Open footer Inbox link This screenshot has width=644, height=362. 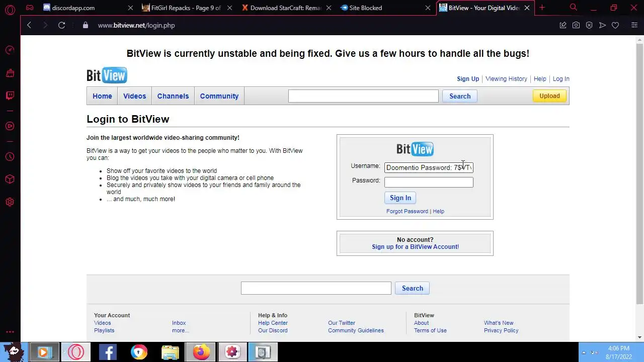coord(179,323)
